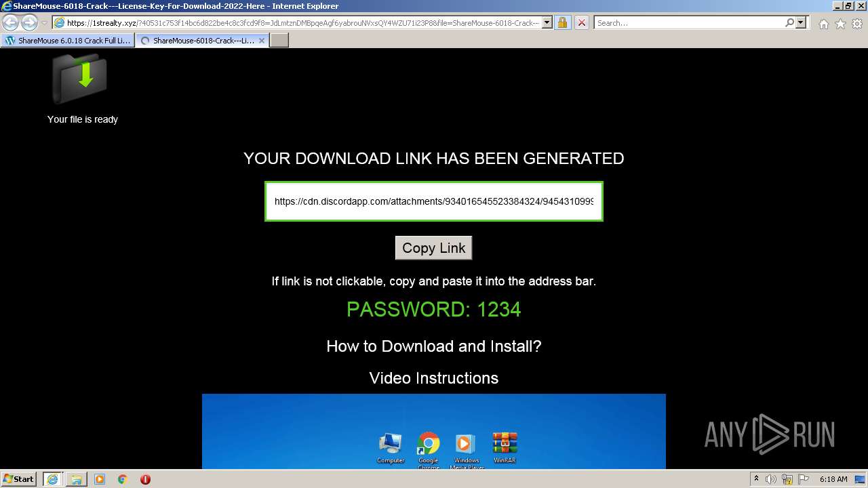This screenshot has height=488, width=868.
Task: Go to the Home page icon
Action: point(823,24)
